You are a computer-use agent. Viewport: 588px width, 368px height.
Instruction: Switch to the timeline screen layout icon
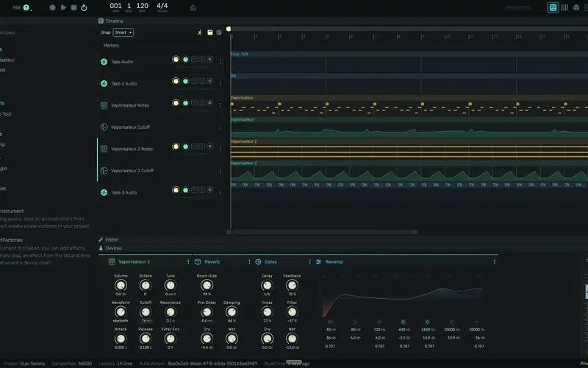(553, 7)
